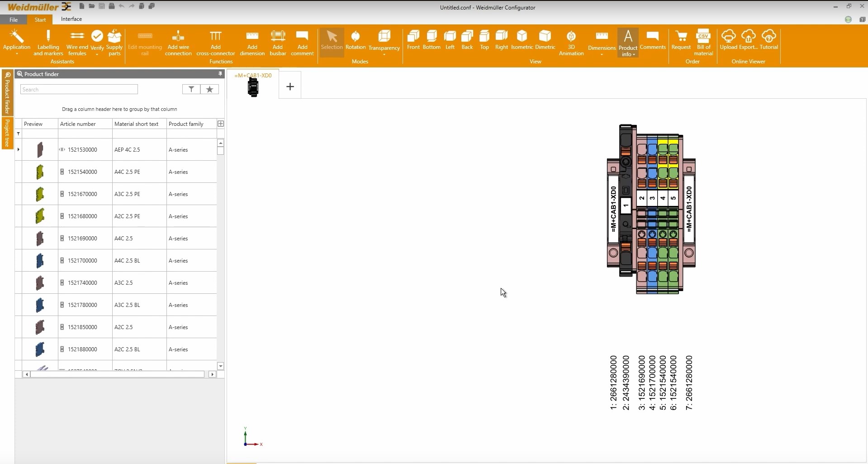Viewport: 868px width, 464px height.
Task: Use the Add busbar function
Action: pyautogui.click(x=278, y=43)
